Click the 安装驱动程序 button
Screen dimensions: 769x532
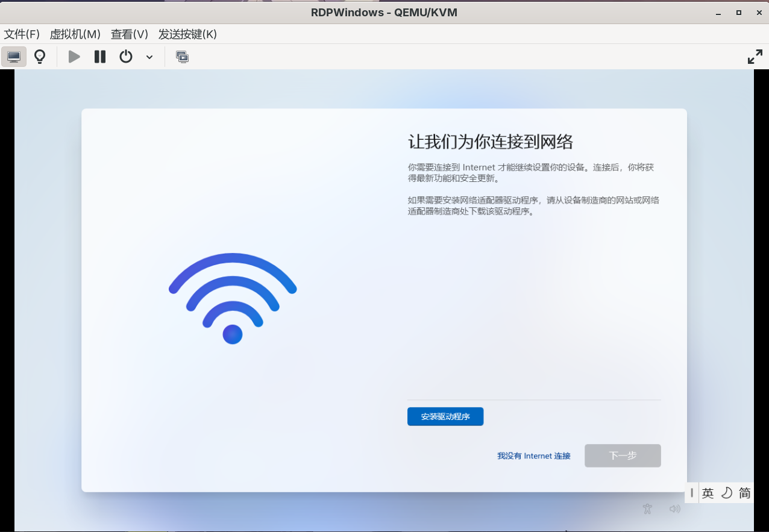445,416
